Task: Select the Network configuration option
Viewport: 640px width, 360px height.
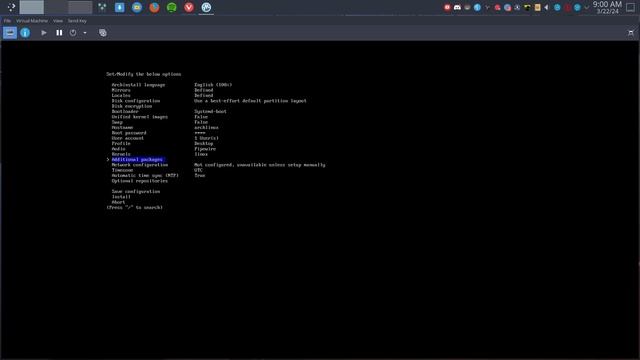Action: tap(140, 164)
